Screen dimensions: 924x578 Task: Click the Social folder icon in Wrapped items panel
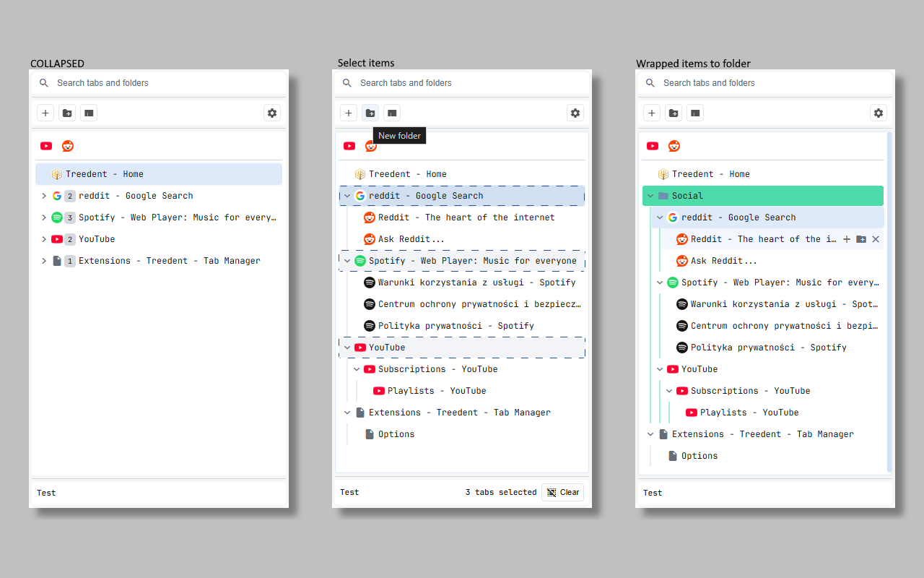click(663, 196)
